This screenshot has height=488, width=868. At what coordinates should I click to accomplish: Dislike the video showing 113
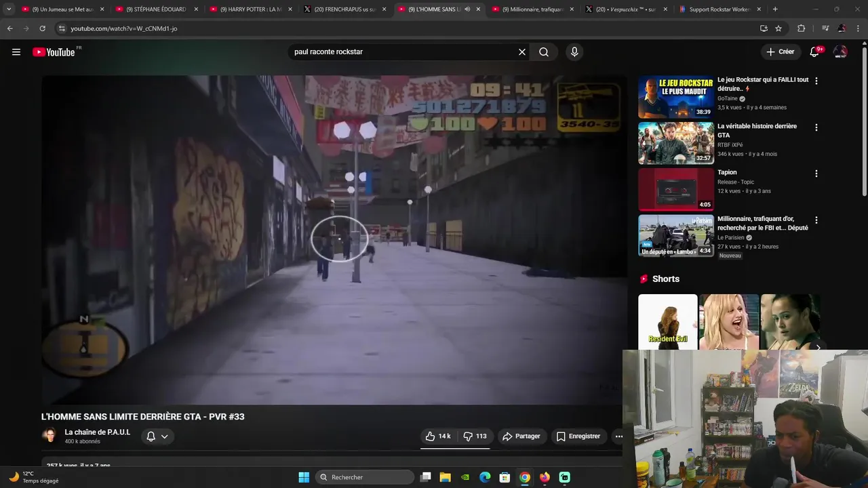coord(475,436)
